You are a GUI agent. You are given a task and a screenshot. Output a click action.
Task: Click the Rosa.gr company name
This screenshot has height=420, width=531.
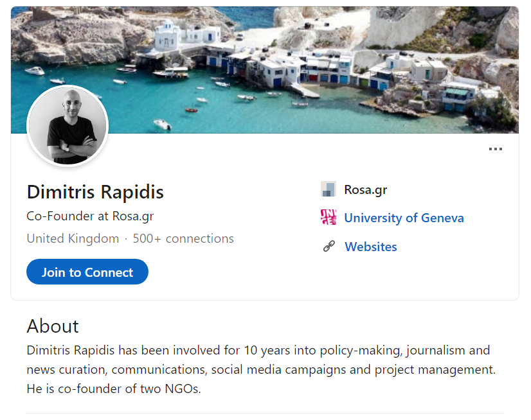click(366, 190)
